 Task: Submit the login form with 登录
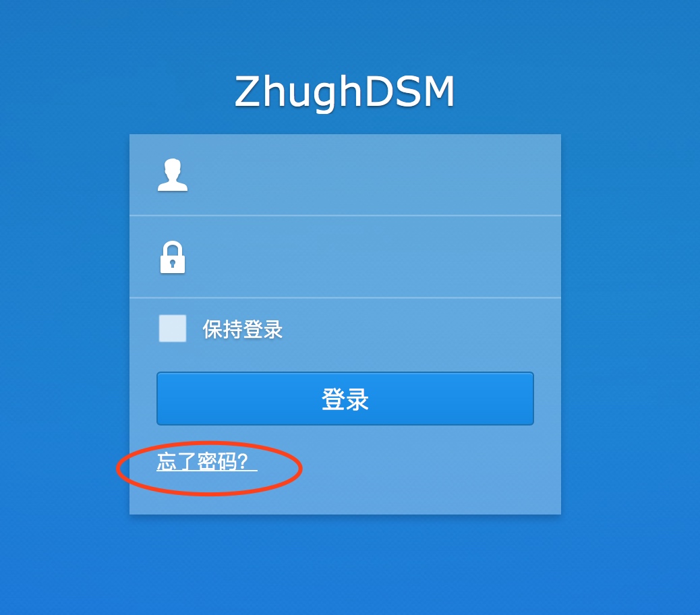click(x=345, y=399)
